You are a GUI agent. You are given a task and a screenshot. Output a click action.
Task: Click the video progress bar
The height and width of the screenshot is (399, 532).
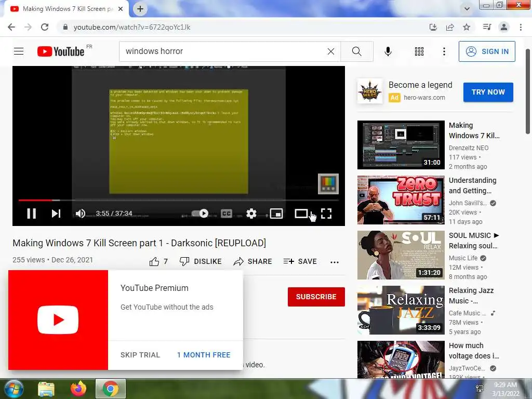[179, 200]
